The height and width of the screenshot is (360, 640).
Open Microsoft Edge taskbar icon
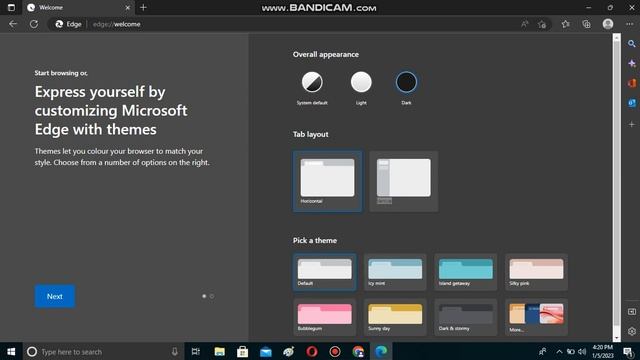point(381,351)
